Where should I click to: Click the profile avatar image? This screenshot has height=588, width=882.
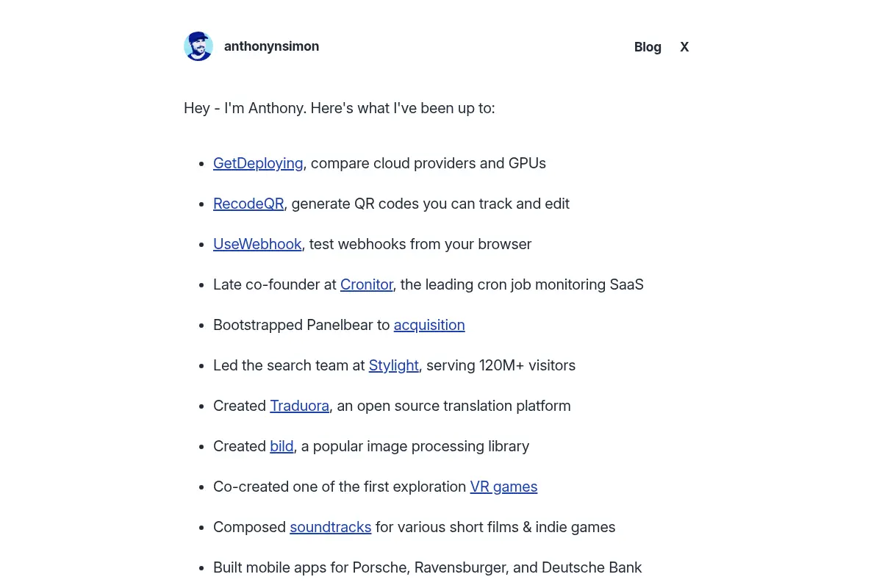click(198, 46)
